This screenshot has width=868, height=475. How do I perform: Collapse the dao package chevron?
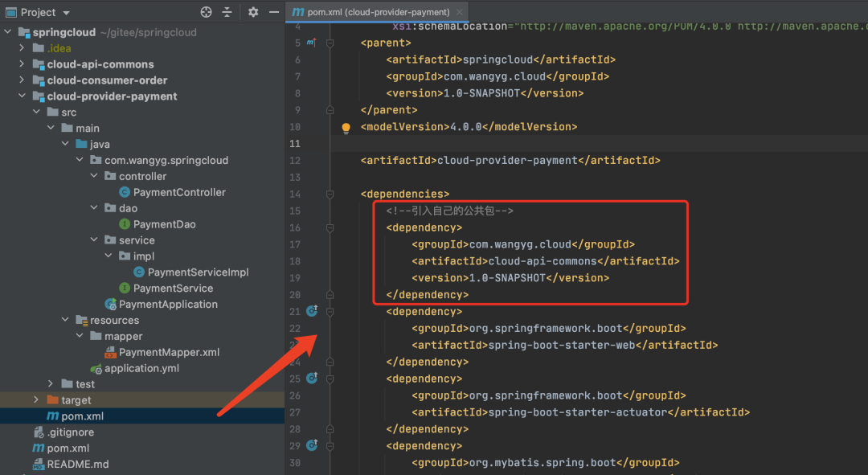pyautogui.click(x=94, y=208)
